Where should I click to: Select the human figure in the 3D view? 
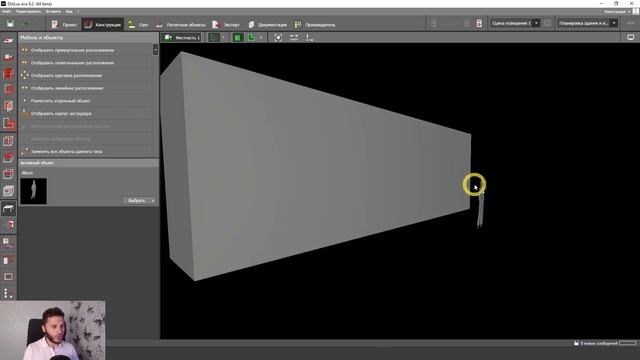(x=481, y=209)
